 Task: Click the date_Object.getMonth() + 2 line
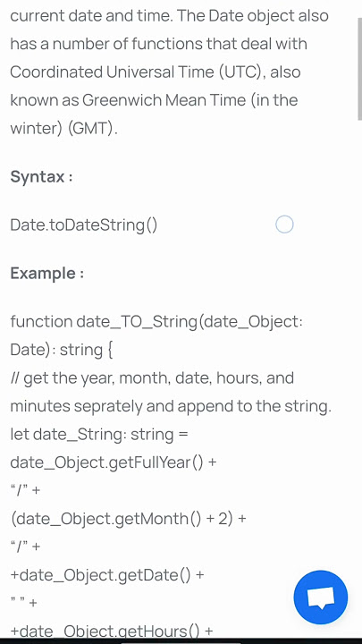tap(129, 519)
